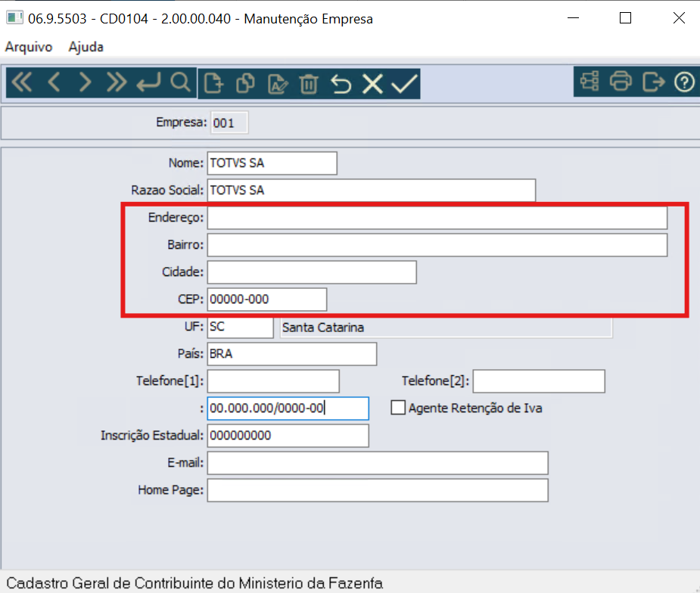Open the Ajuda menu
The width and height of the screenshot is (700, 593).
(x=86, y=47)
